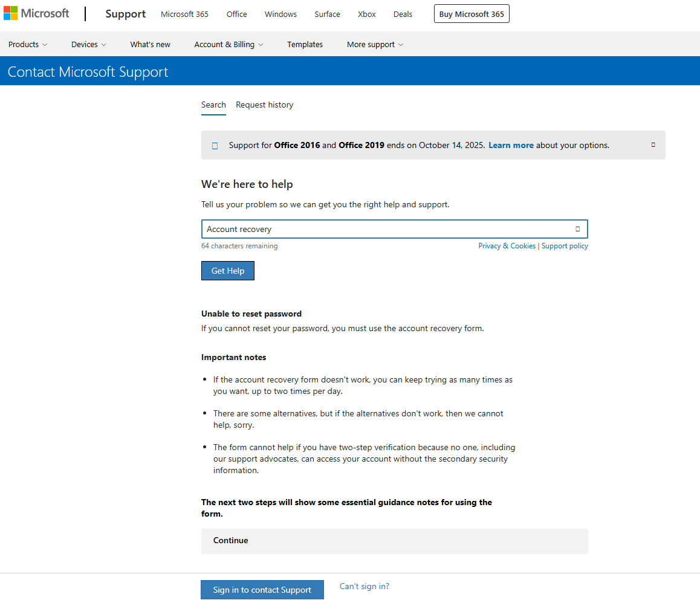Click the Continue button
Viewport: 700px width, 603px height.
394,541
